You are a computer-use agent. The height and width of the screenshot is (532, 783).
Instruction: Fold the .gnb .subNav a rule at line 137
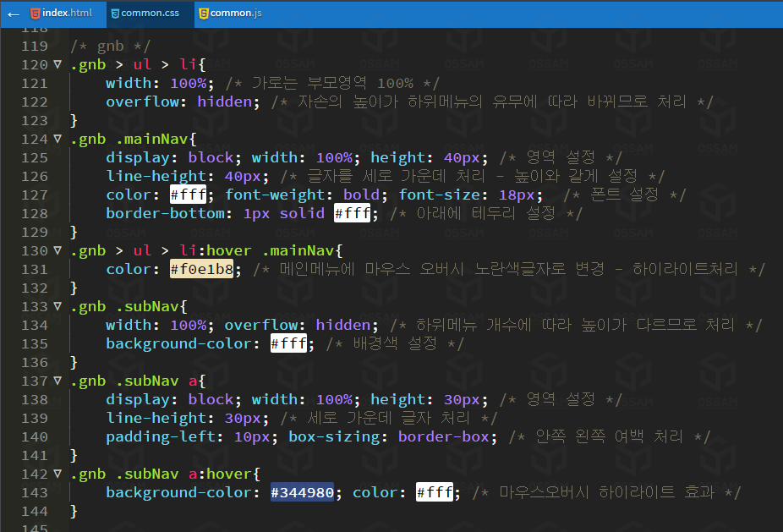coord(57,381)
